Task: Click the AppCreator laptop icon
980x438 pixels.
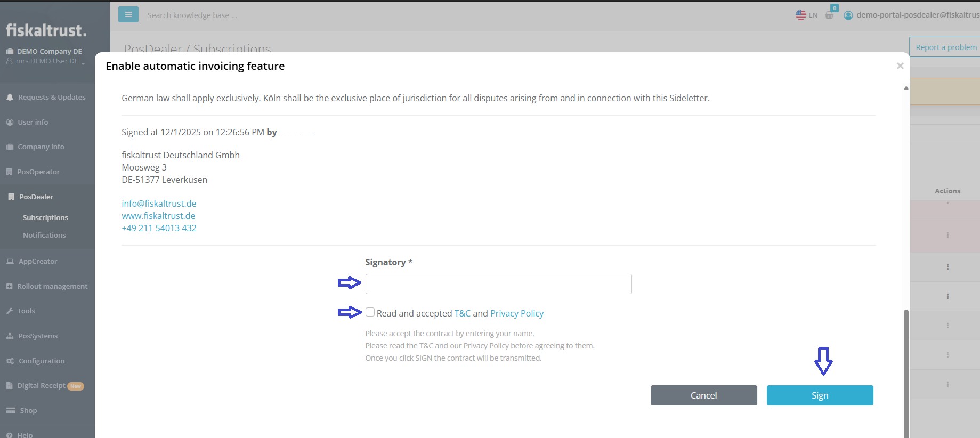Action: (10, 262)
